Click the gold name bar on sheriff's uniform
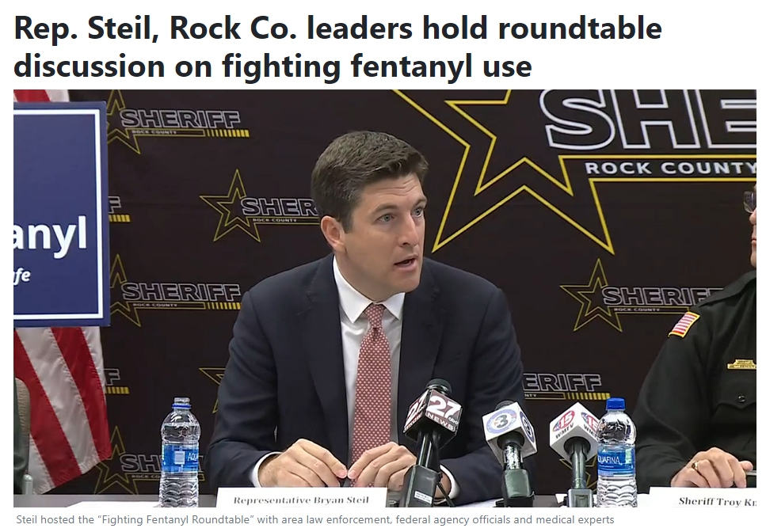 click(x=741, y=364)
